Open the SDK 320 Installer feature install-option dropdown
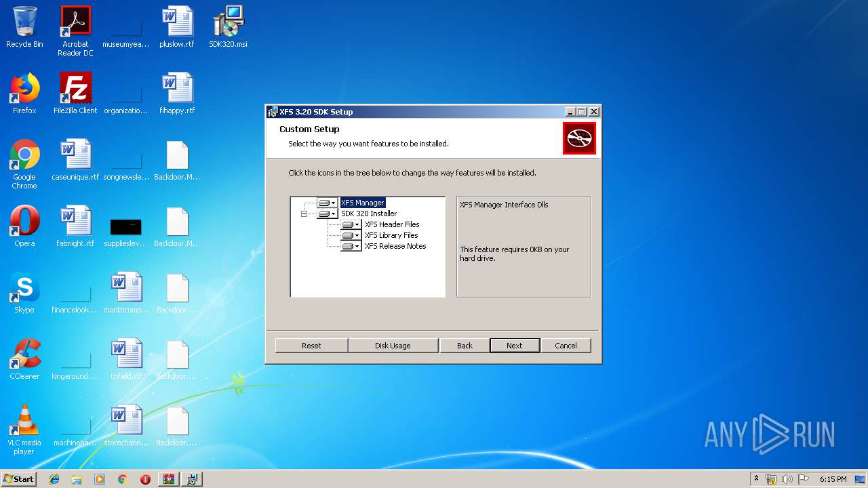868x488 pixels. pyautogui.click(x=327, y=213)
